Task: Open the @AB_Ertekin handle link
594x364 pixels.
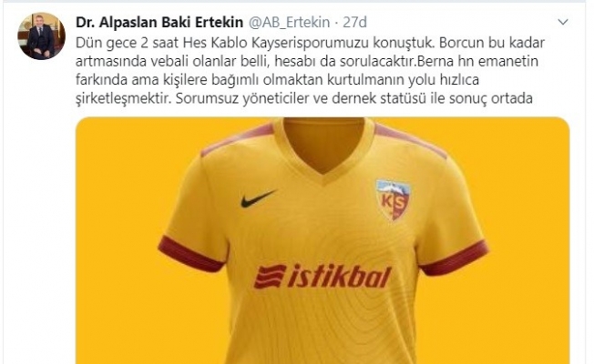Action: (x=289, y=23)
